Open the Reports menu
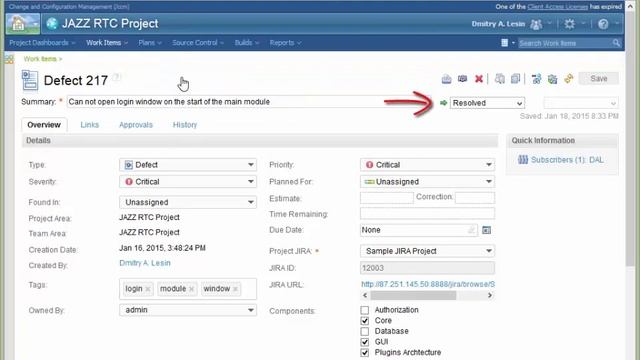Image resolution: width=640 pixels, height=360 pixels. (x=285, y=43)
